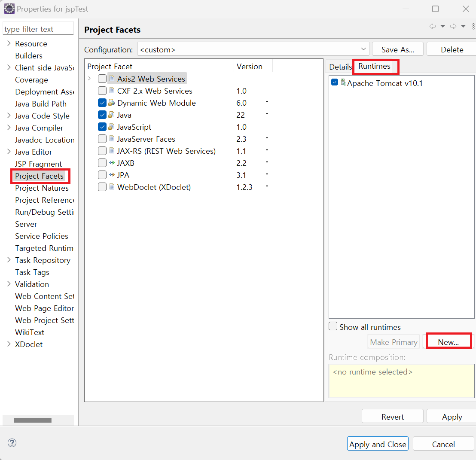This screenshot has width=476, height=460.
Task: Uncheck the JavaScript facet checkbox
Action: coord(102,127)
